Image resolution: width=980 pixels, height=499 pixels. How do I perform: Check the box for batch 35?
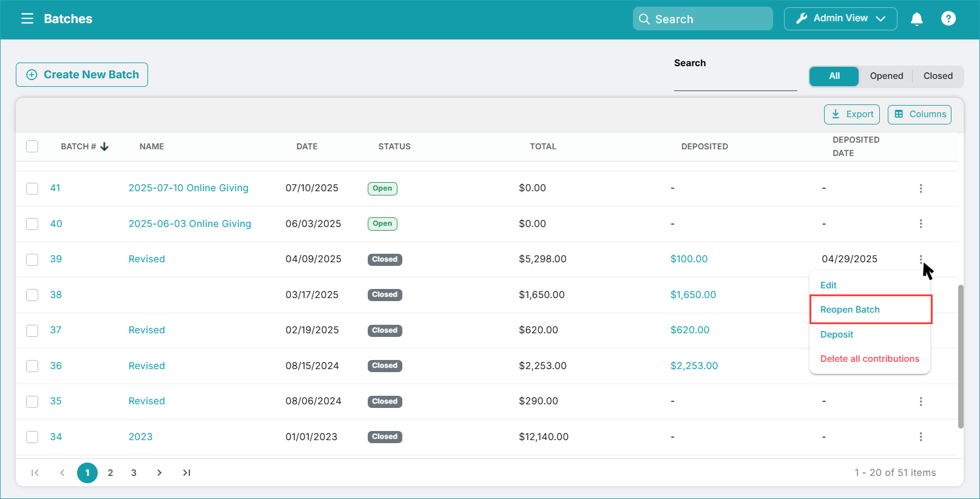point(32,401)
